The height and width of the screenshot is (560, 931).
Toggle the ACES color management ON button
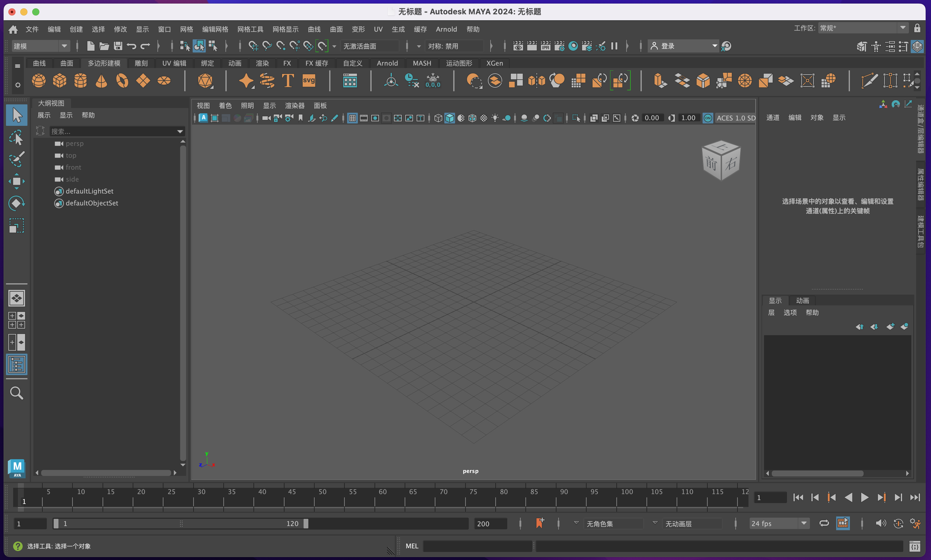(708, 118)
